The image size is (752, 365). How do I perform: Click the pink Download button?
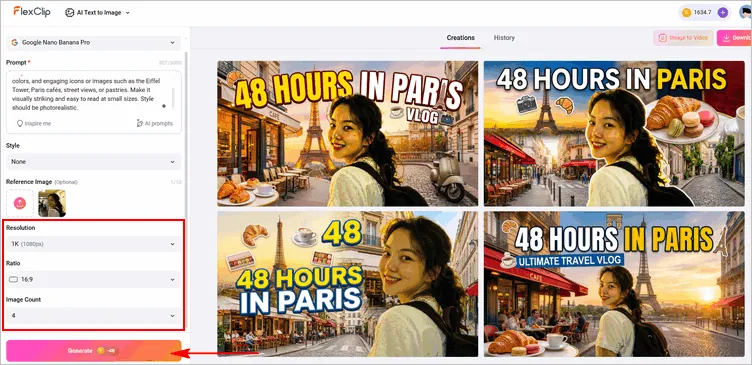[x=734, y=38]
